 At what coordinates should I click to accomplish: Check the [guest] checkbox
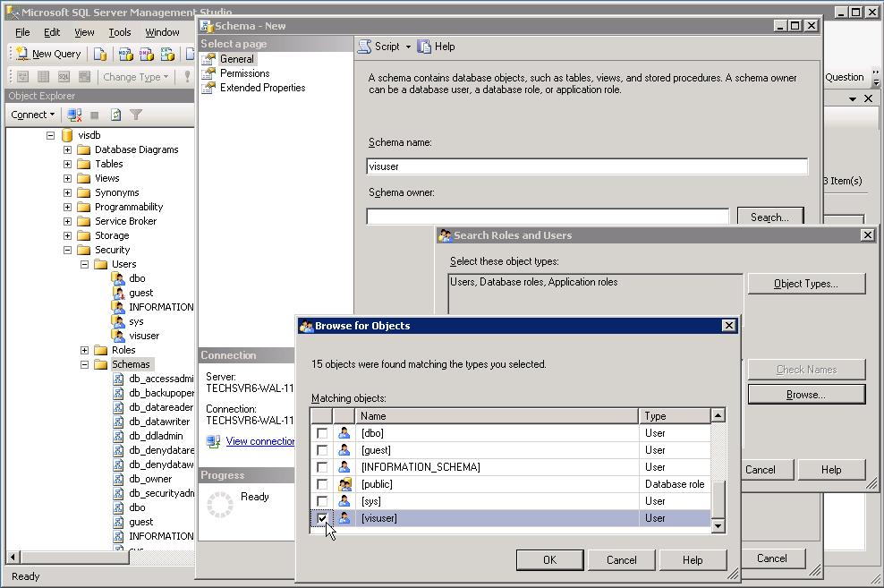(322, 450)
